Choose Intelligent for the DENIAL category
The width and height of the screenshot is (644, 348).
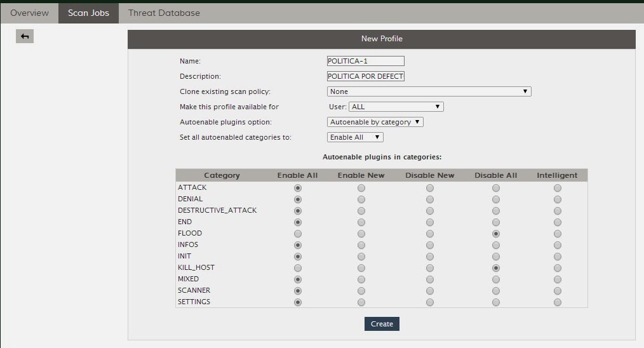[x=557, y=199]
